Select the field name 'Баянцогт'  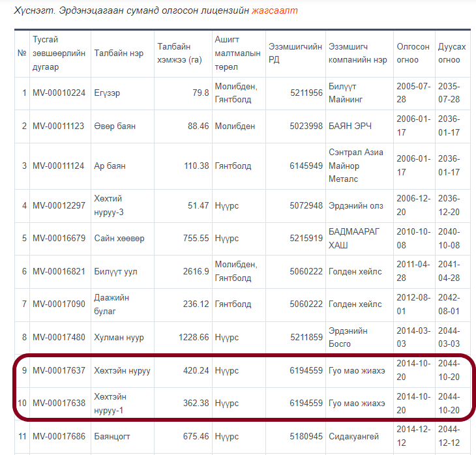click(112, 437)
